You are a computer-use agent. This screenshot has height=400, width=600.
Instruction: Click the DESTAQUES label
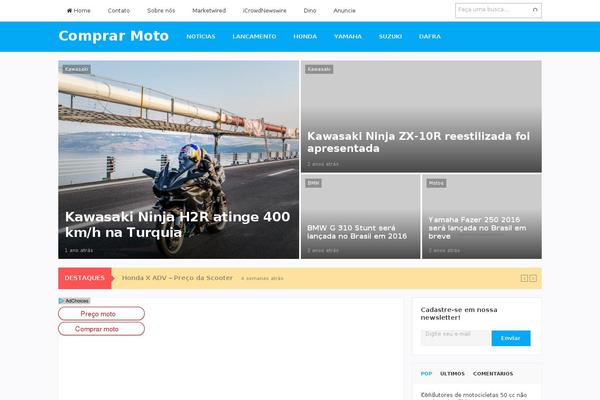click(x=85, y=278)
